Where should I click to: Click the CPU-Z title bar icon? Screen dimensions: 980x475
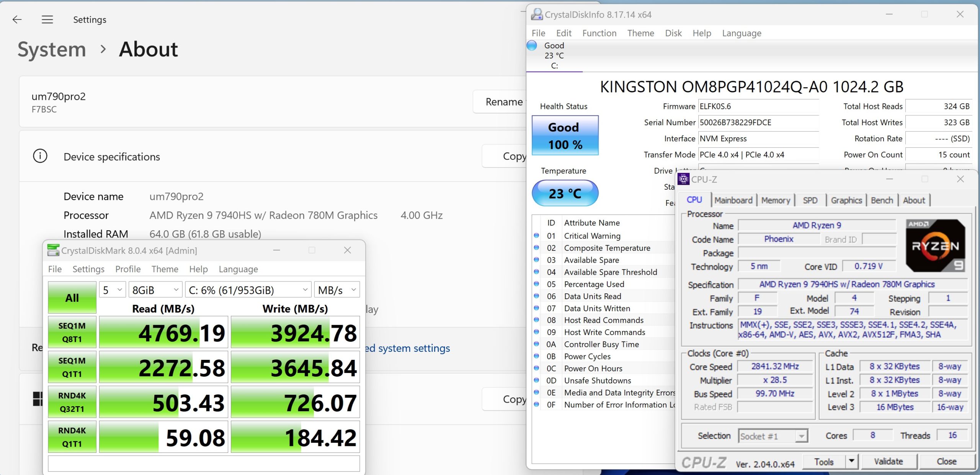click(683, 179)
